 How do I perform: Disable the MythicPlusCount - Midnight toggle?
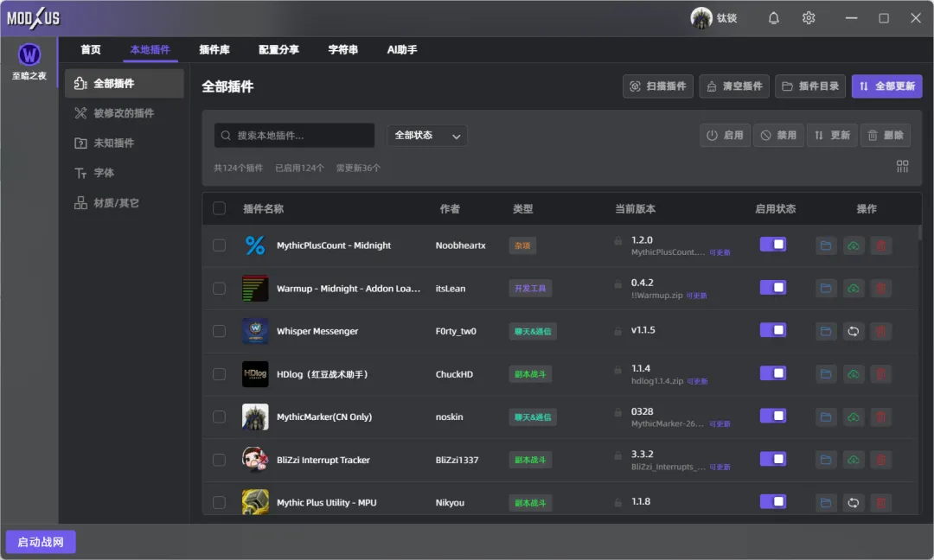pyautogui.click(x=772, y=245)
